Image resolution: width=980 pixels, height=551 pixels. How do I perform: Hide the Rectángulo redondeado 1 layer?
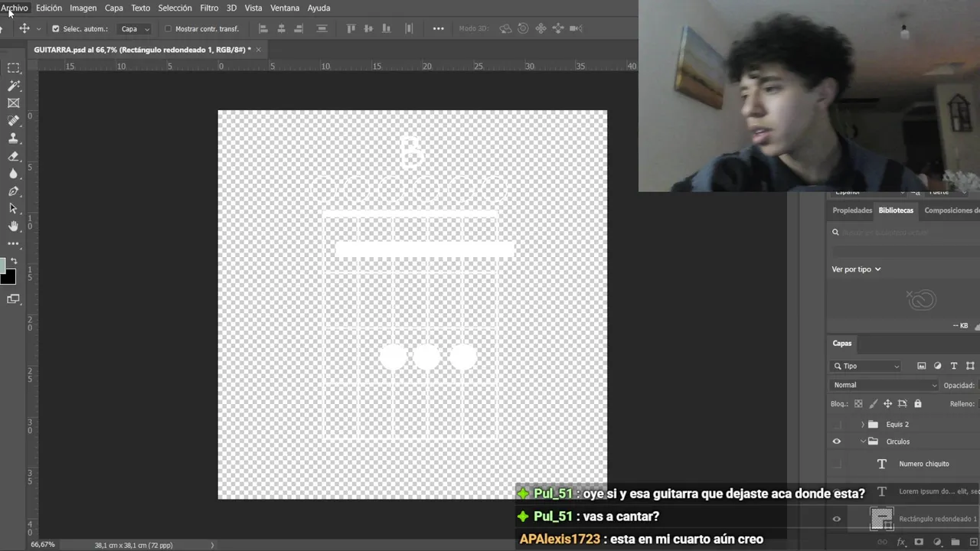coord(836,519)
